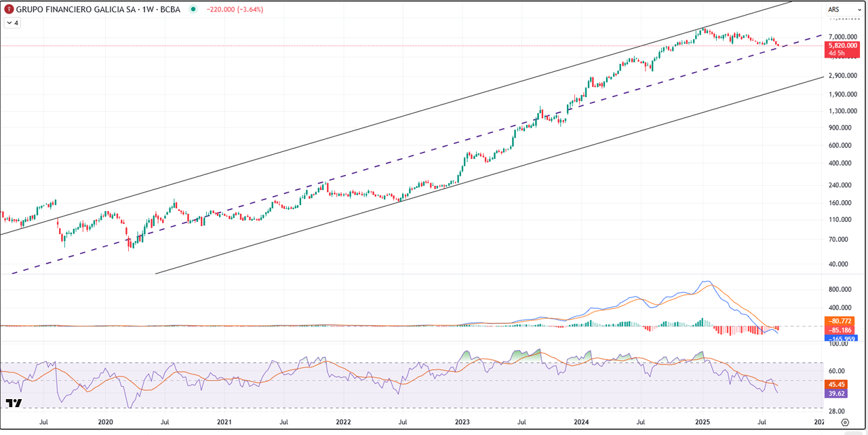Click the 2021 label on time axis
This screenshot has height=435, width=868.
pos(224,422)
